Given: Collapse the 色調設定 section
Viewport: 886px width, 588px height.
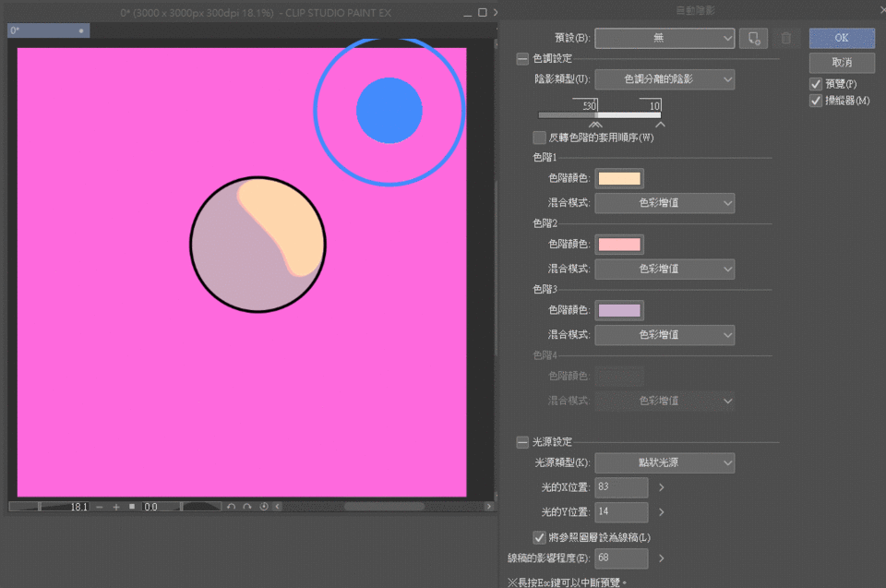Looking at the screenshot, I should [x=523, y=59].
